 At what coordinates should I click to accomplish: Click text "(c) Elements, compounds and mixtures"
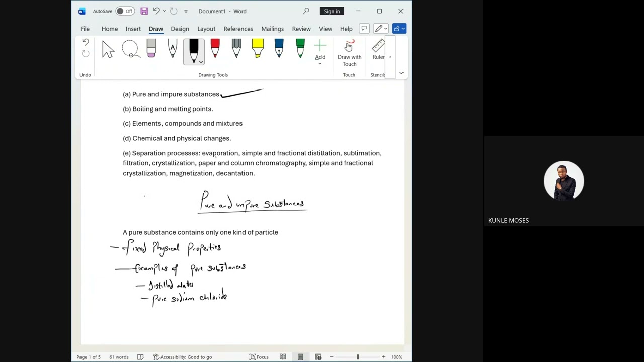[x=183, y=123]
